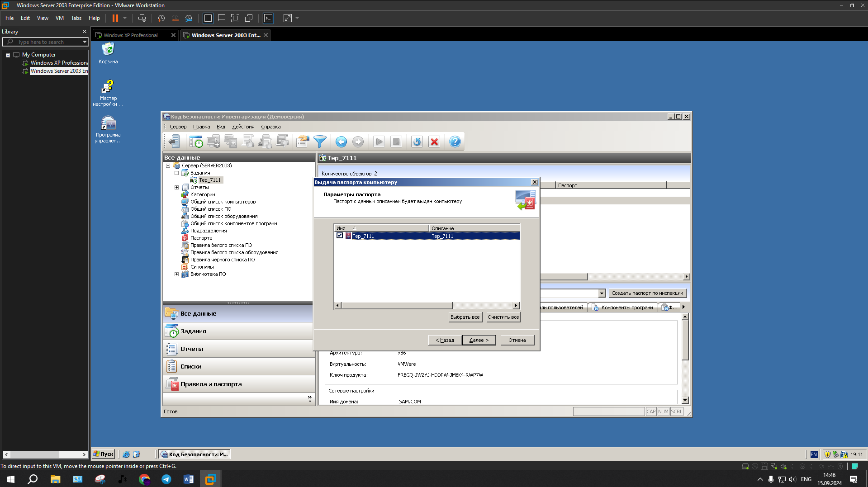
Task: Open Задания navigation panel
Action: click(x=238, y=331)
